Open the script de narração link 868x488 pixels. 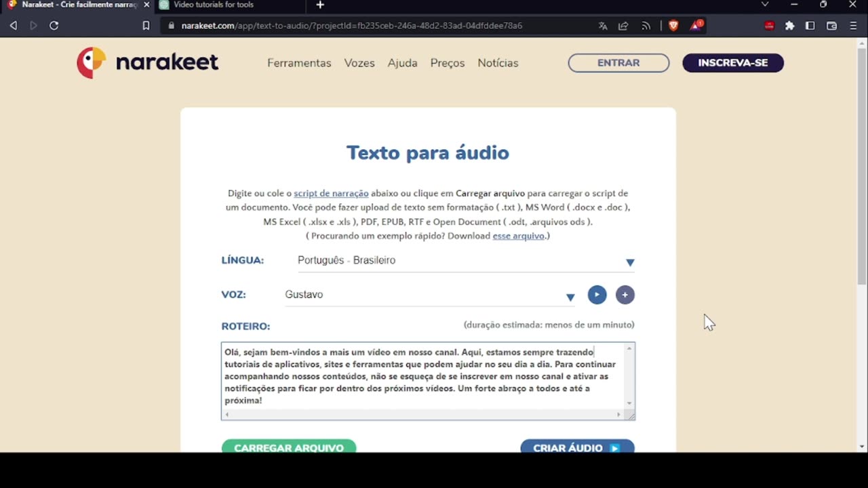click(331, 193)
